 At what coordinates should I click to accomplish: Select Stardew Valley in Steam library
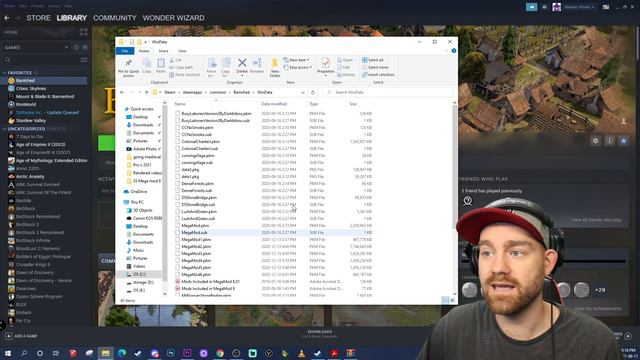click(31, 121)
